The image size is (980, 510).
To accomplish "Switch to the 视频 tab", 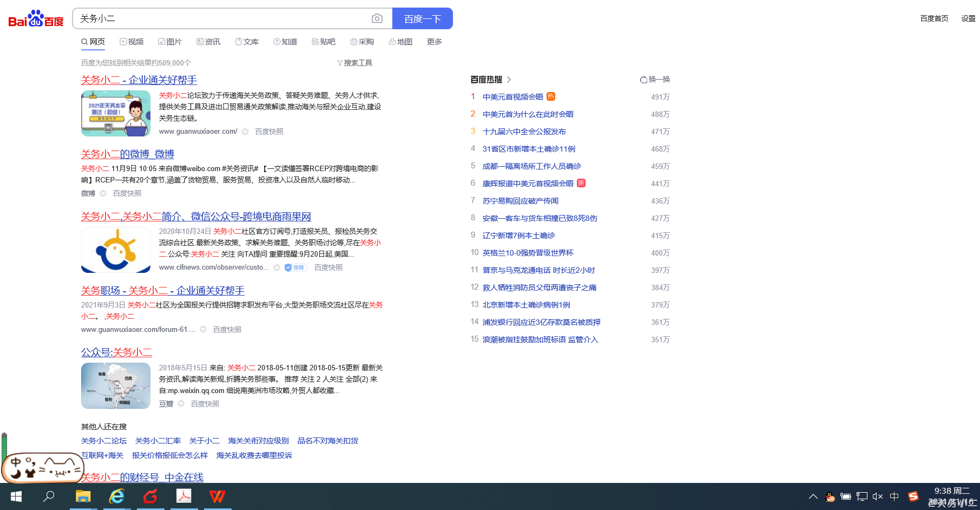I will [x=131, y=42].
